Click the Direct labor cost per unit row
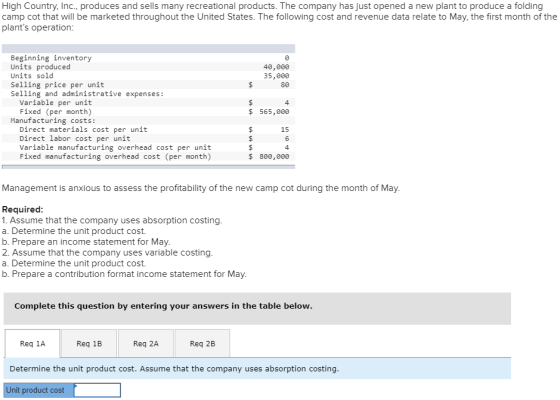 [x=149, y=138]
